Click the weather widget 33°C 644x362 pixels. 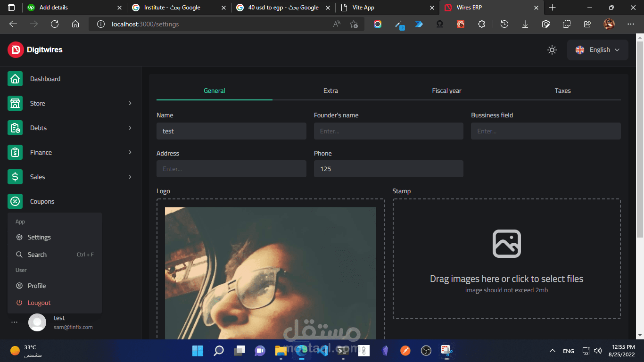coord(26,351)
